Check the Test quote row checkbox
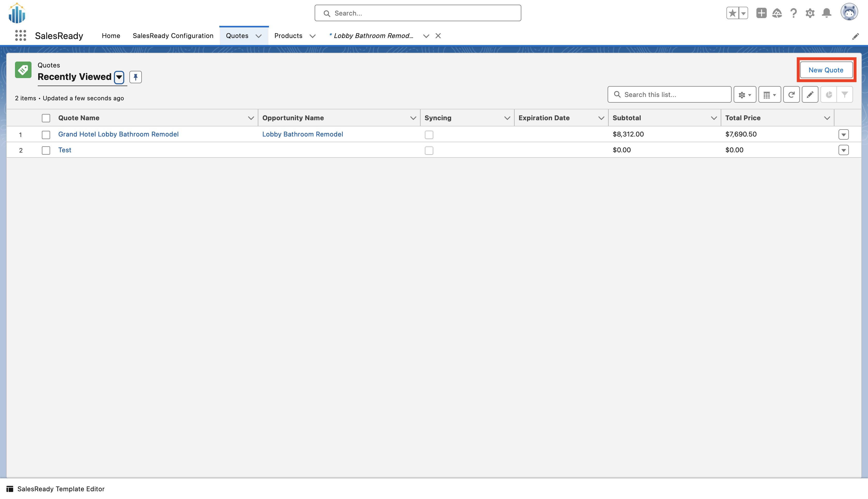Viewport: 868px width, 499px height. click(46, 150)
